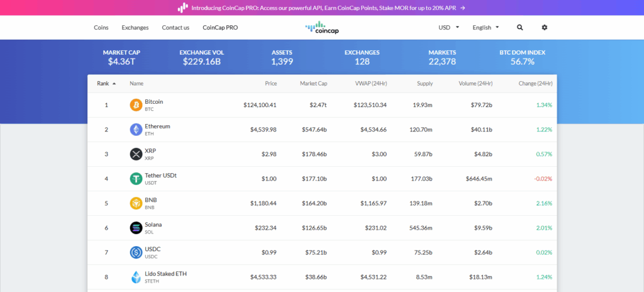Image resolution: width=644 pixels, height=292 pixels.
Task: Open the Exchanges menu item
Action: (x=135, y=28)
